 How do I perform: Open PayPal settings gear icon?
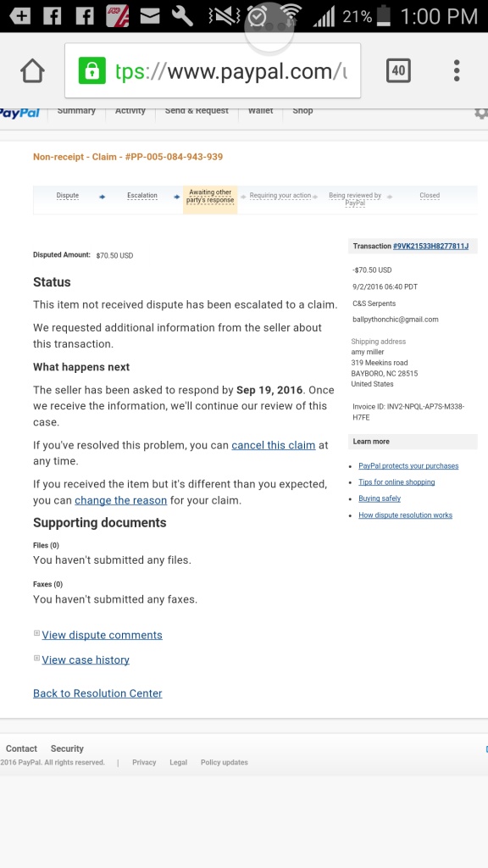coord(481,113)
